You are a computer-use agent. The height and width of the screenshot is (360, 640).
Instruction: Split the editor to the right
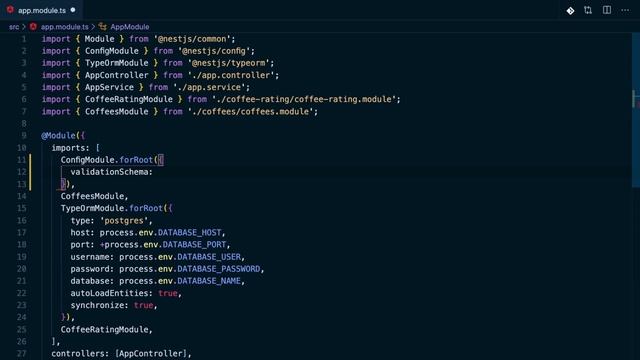tap(607, 10)
